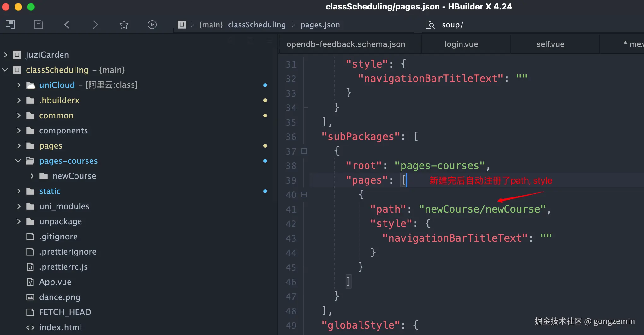Image resolution: width=644 pixels, height=335 pixels.
Task: Click the common folder icon
Action: (30, 115)
